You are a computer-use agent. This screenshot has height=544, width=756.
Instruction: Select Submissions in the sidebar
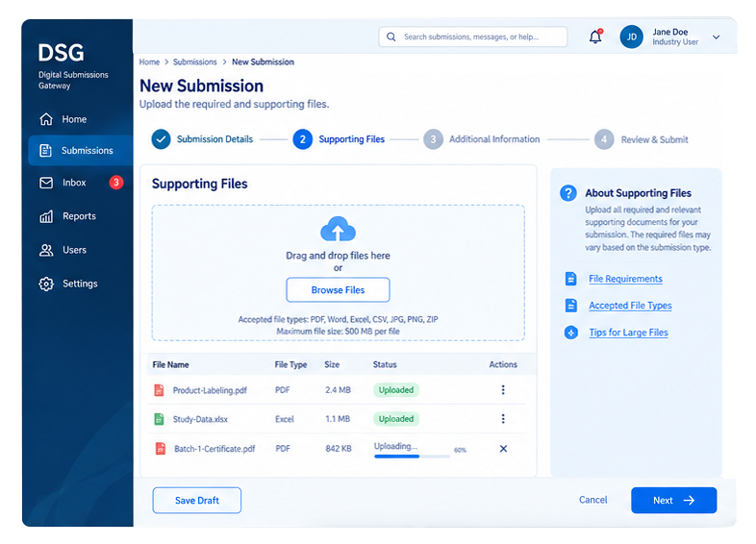coord(80,150)
